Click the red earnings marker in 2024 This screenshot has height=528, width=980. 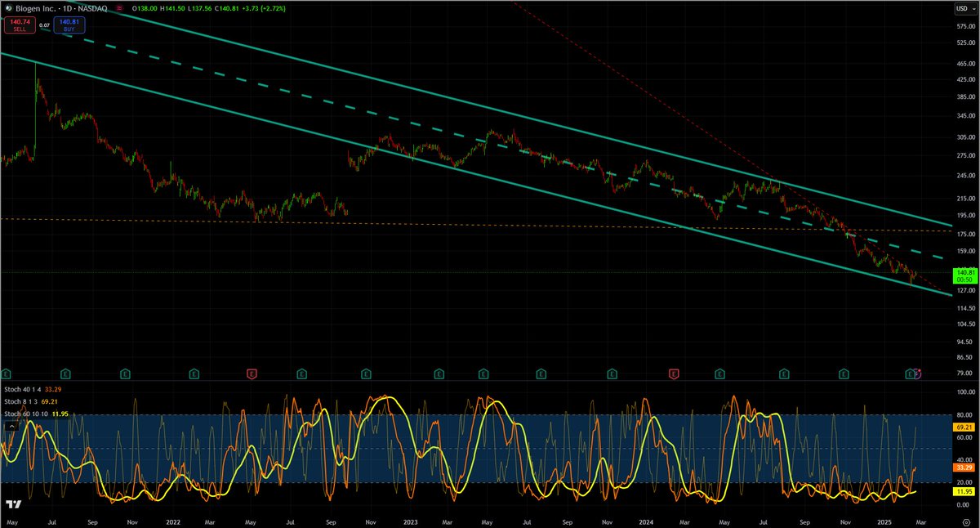pos(674,374)
